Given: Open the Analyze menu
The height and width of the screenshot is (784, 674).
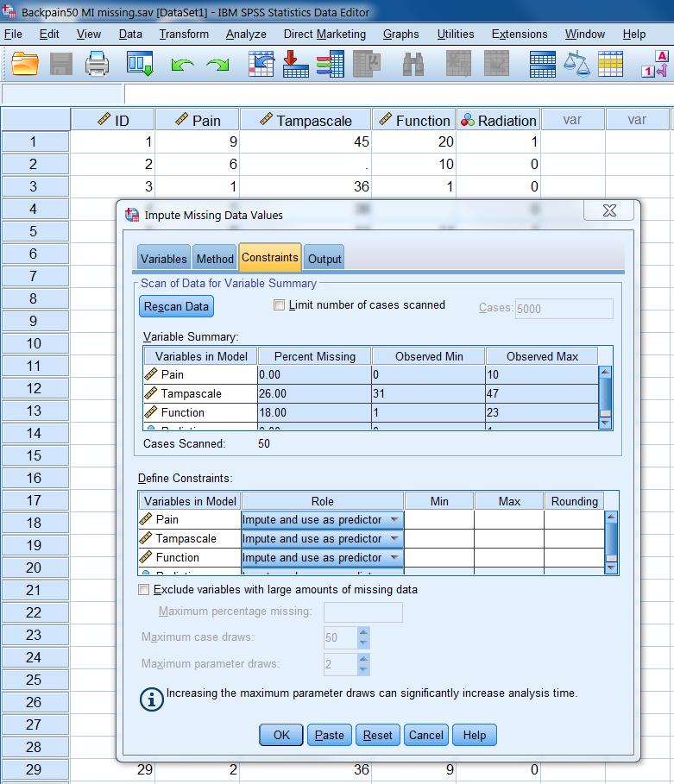Looking at the screenshot, I should tap(246, 34).
